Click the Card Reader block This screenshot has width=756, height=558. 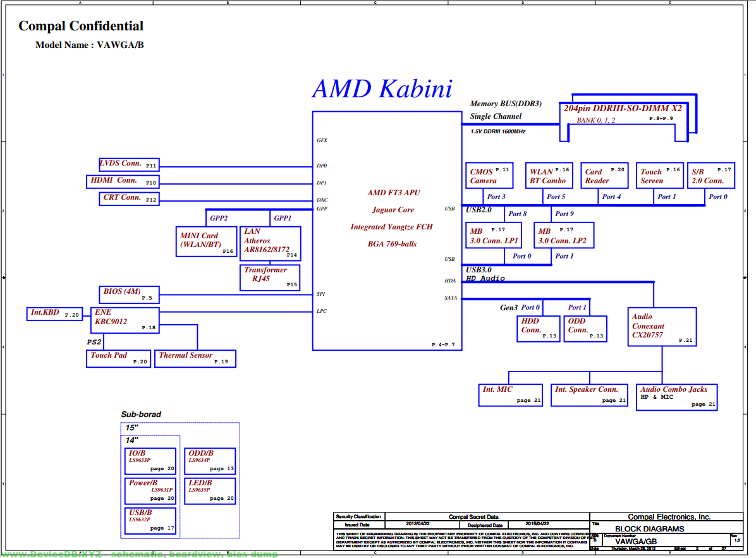(x=604, y=175)
